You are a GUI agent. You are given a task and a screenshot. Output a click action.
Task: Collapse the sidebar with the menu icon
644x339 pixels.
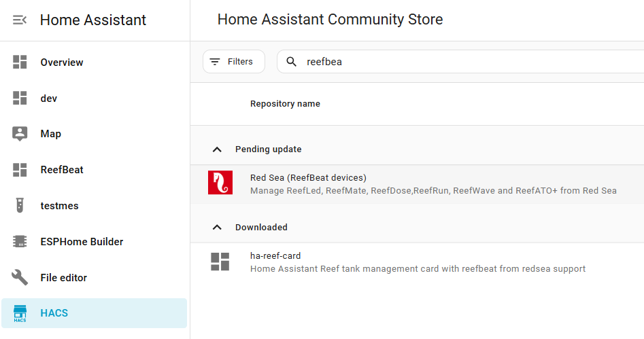click(x=20, y=20)
